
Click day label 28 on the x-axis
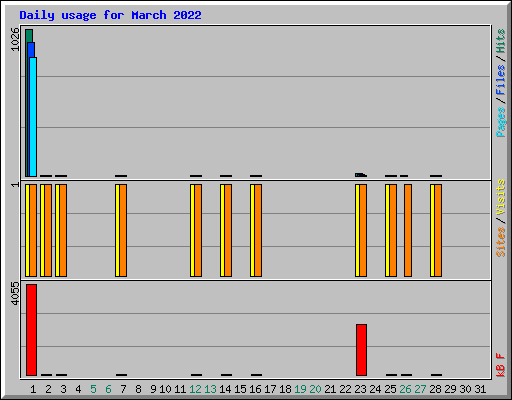point(435,389)
